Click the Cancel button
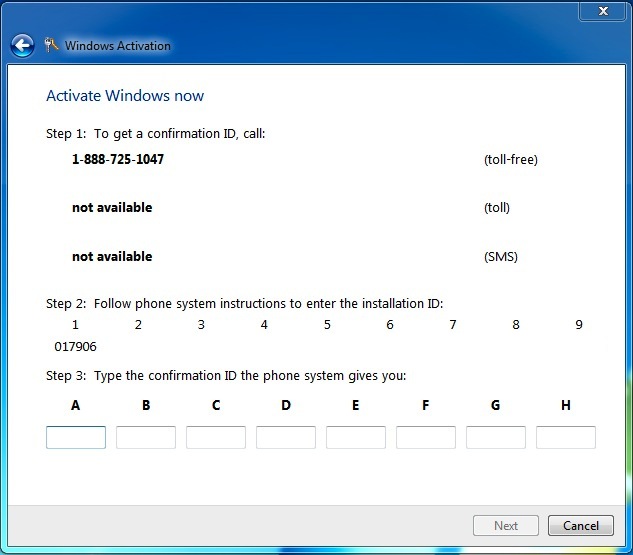 pyautogui.click(x=581, y=526)
